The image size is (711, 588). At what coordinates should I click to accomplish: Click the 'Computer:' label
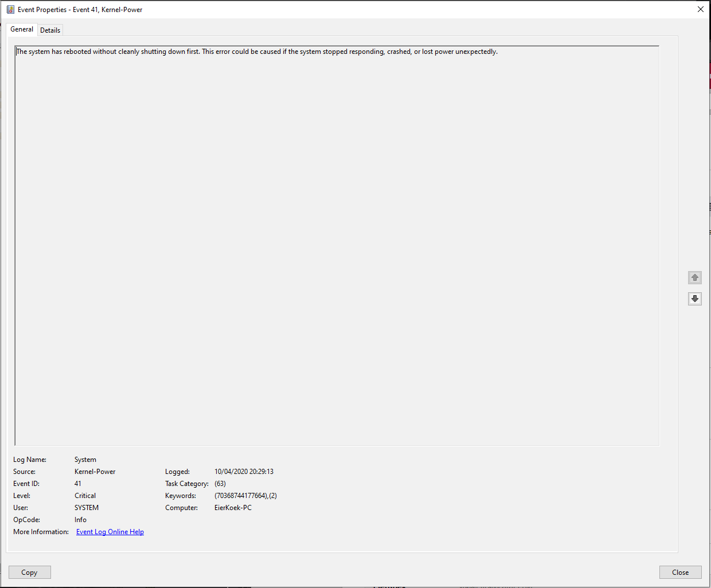[x=181, y=508]
